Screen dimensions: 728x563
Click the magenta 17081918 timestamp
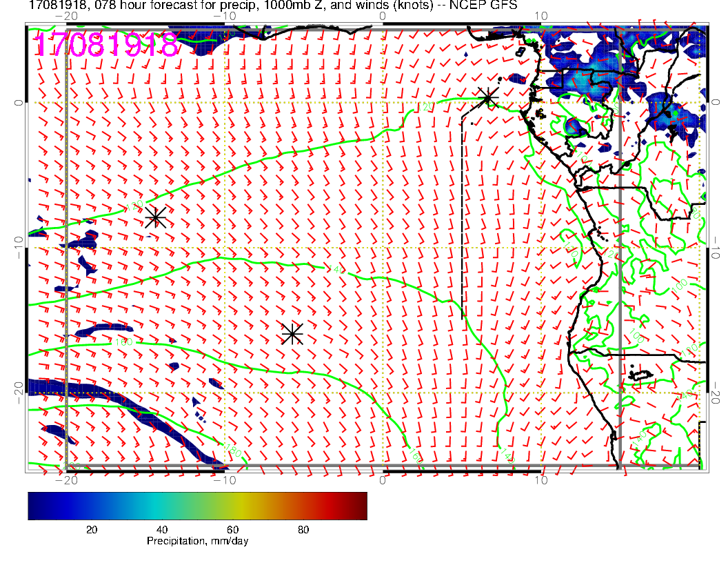click(x=106, y=46)
